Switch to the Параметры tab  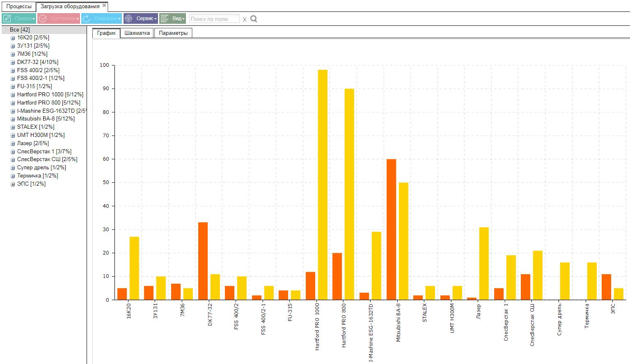tap(173, 33)
